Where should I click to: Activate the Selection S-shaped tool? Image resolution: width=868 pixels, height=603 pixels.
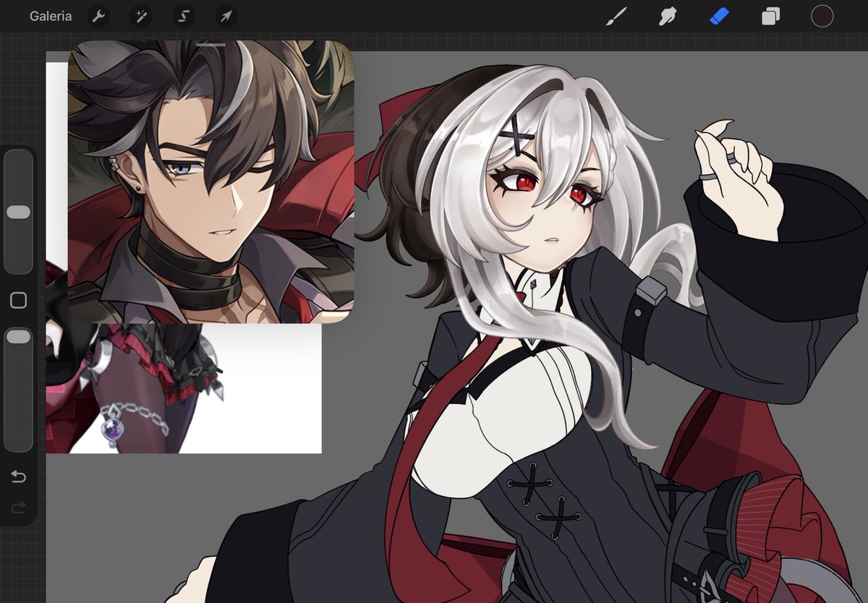(184, 16)
